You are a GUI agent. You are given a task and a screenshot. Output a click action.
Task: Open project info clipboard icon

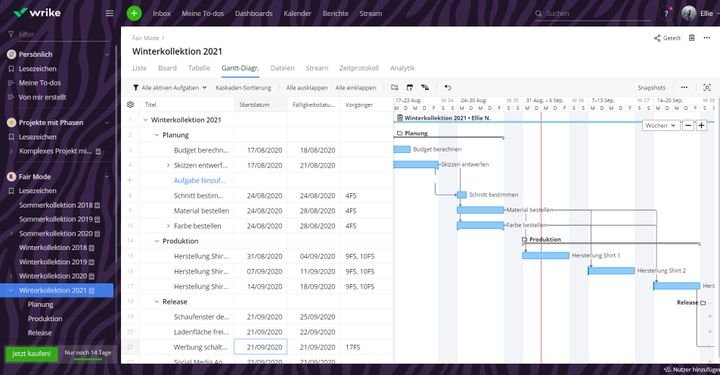click(692, 38)
